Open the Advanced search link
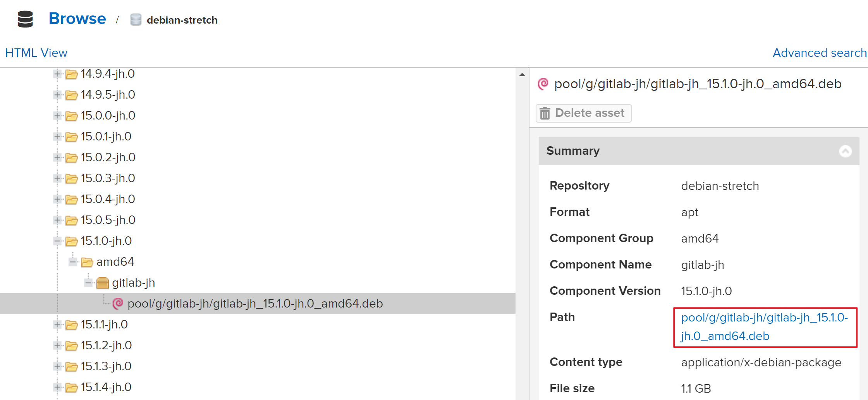 point(819,53)
